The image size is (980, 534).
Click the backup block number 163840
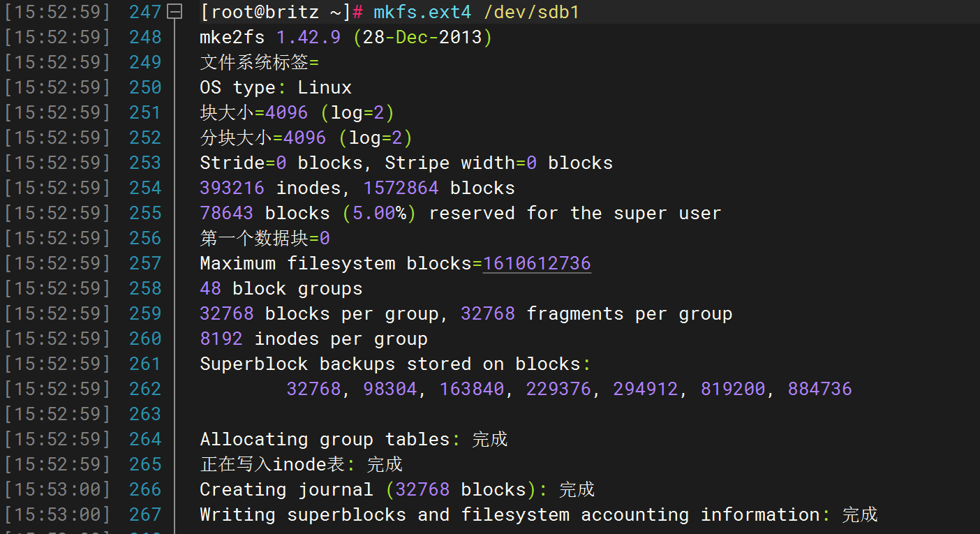tap(472, 389)
